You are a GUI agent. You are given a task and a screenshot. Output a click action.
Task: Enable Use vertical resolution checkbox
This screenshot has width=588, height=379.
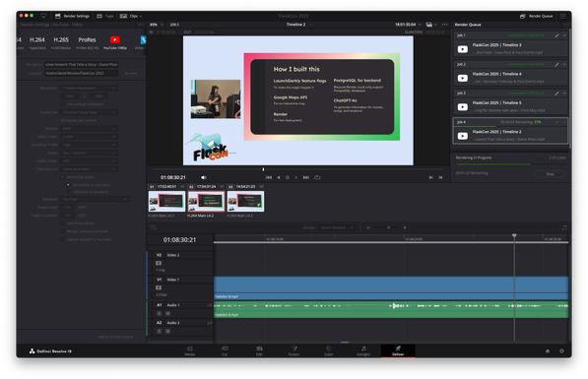click(x=63, y=103)
